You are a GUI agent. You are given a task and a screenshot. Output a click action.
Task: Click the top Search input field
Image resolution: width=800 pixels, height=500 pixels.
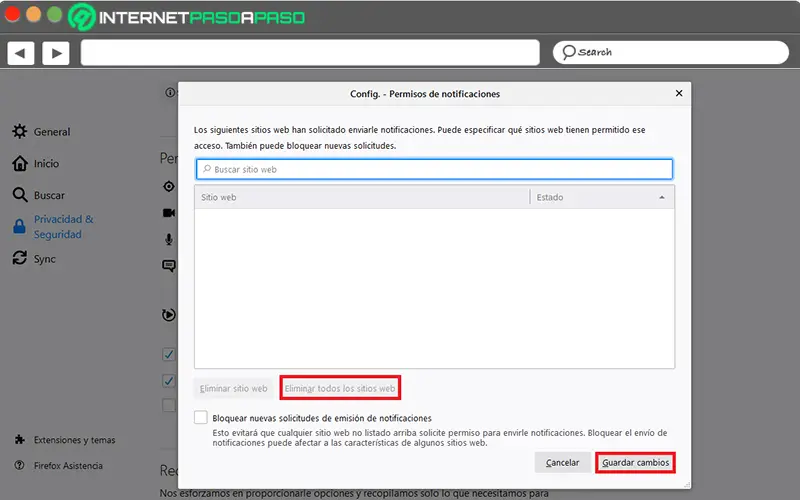click(x=670, y=52)
